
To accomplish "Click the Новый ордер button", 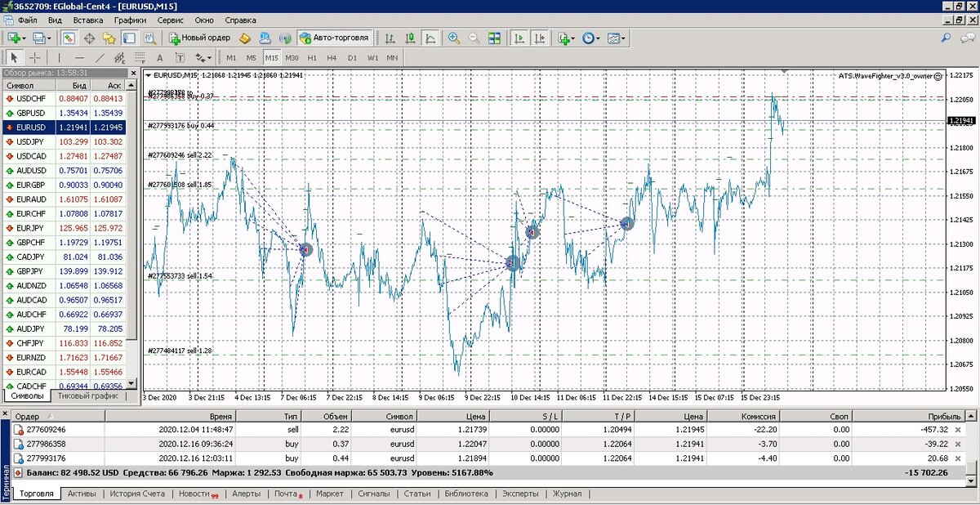I will tap(200, 38).
